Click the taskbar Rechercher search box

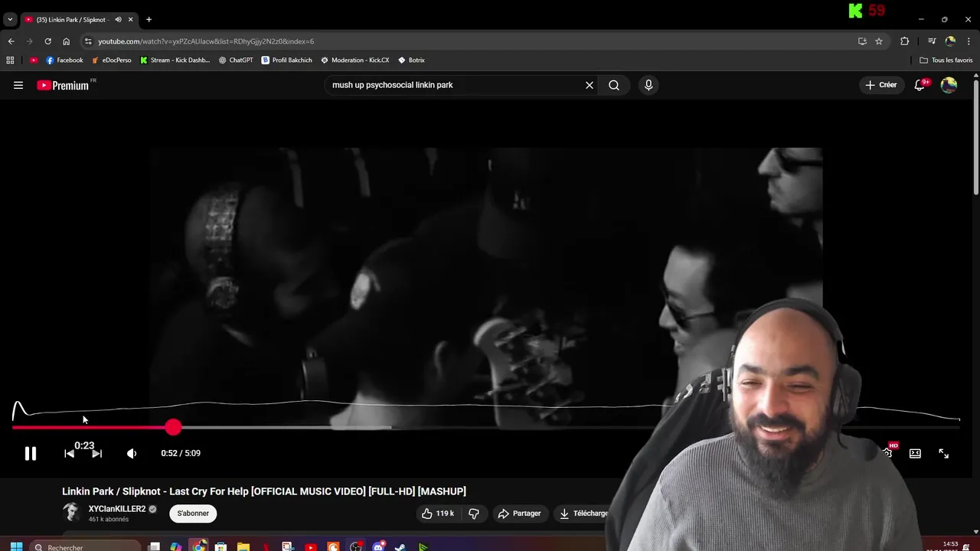[x=86, y=546]
